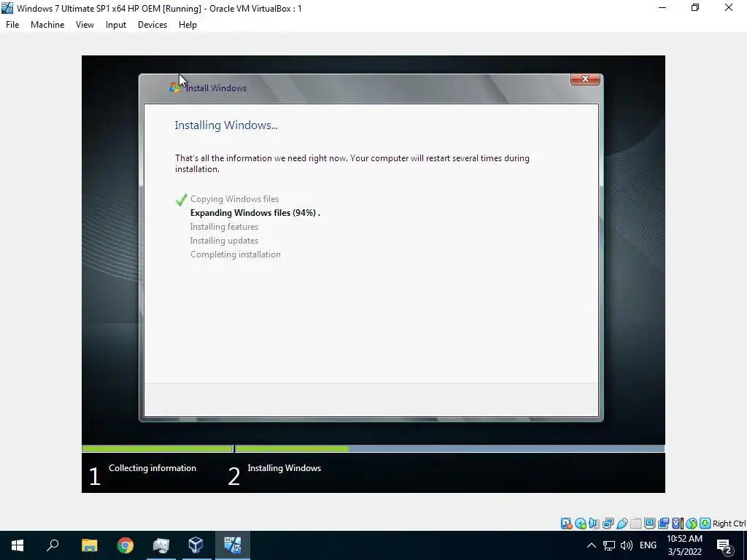This screenshot has width=747, height=560.
Task: Click the Collecting information progress bar
Action: (x=158, y=448)
